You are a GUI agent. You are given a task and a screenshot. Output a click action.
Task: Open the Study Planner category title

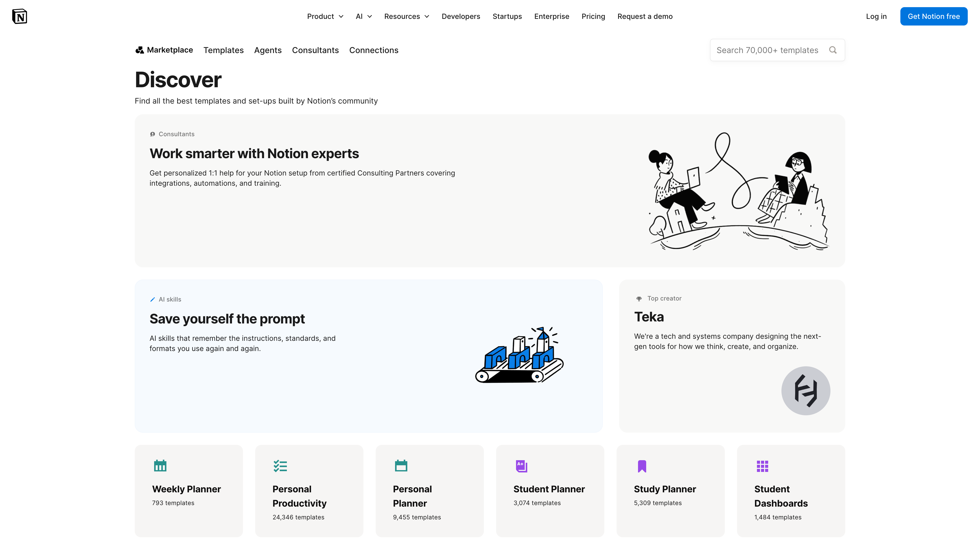click(x=665, y=489)
